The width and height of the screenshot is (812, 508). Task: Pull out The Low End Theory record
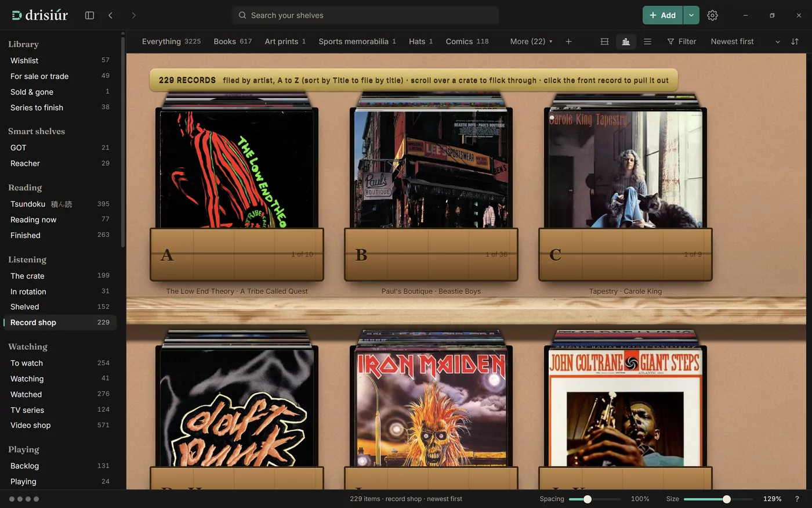tap(237, 169)
